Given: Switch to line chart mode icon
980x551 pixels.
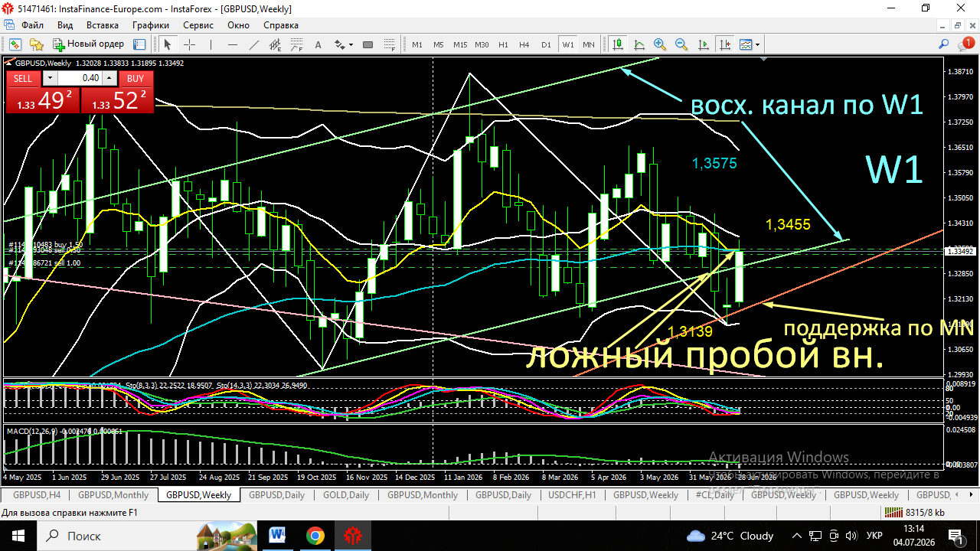Looking at the screenshot, I should tap(639, 44).
